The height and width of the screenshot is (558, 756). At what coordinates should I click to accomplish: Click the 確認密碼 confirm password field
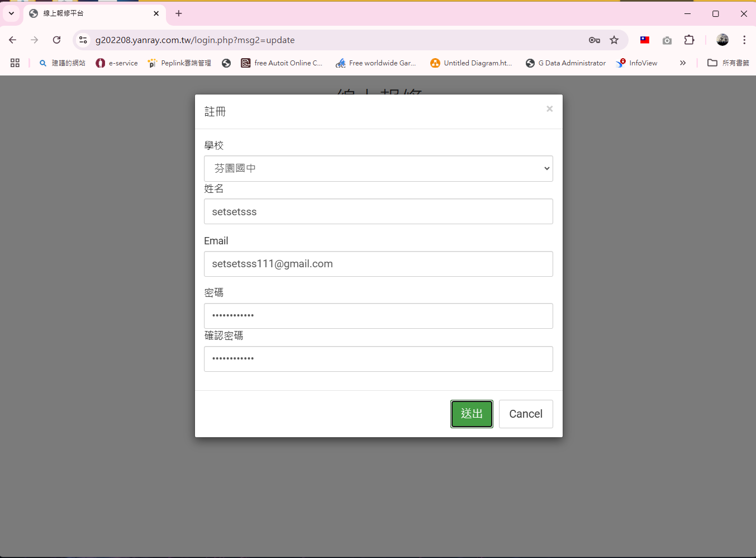click(x=378, y=359)
